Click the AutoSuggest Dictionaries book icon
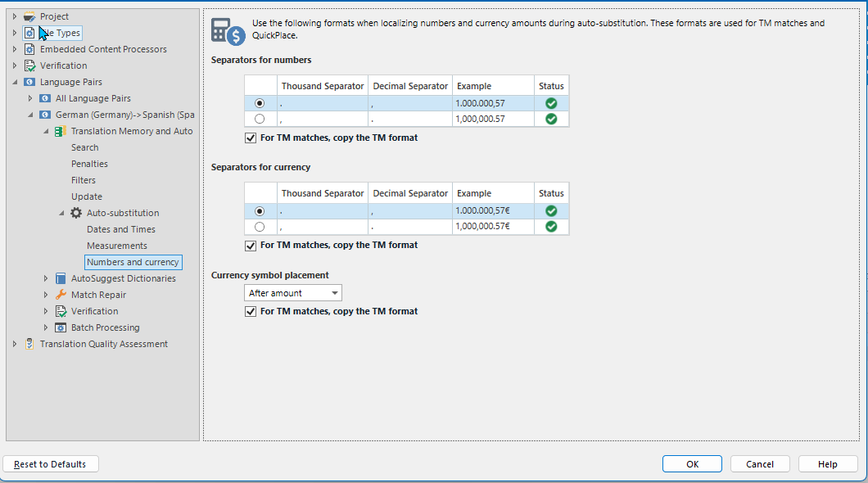This screenshot has height=483, width=868. (61, 279)
